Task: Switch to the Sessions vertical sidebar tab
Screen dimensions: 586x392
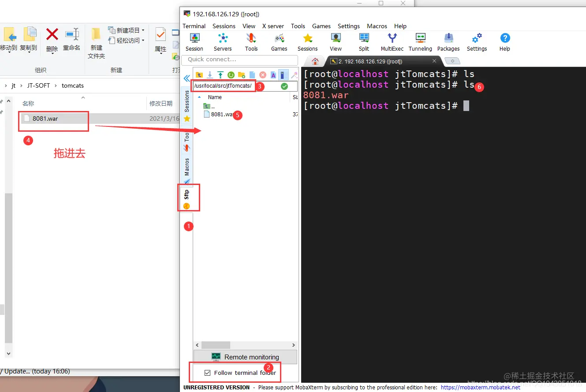Action: [x=187, y=106]
